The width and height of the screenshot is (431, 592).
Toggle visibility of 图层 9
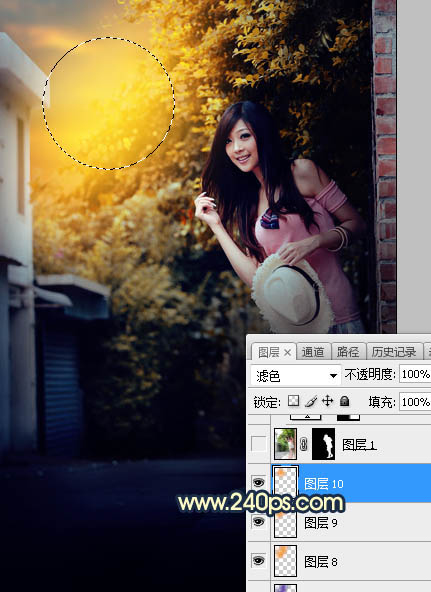click(259, 522)
